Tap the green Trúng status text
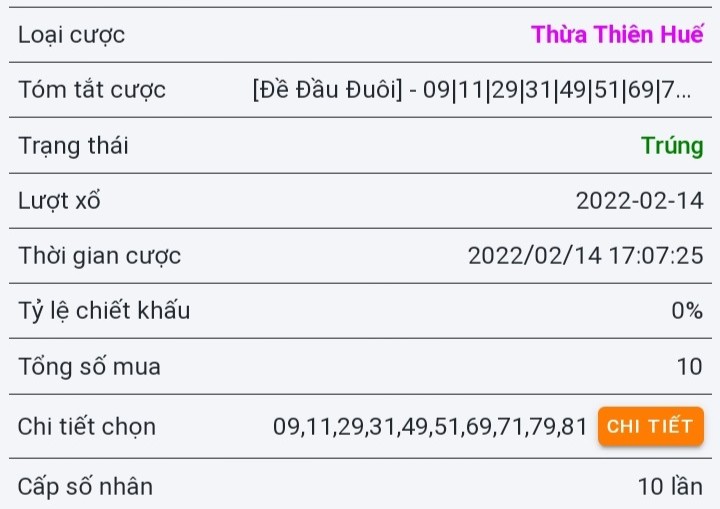 click(672, 146)
